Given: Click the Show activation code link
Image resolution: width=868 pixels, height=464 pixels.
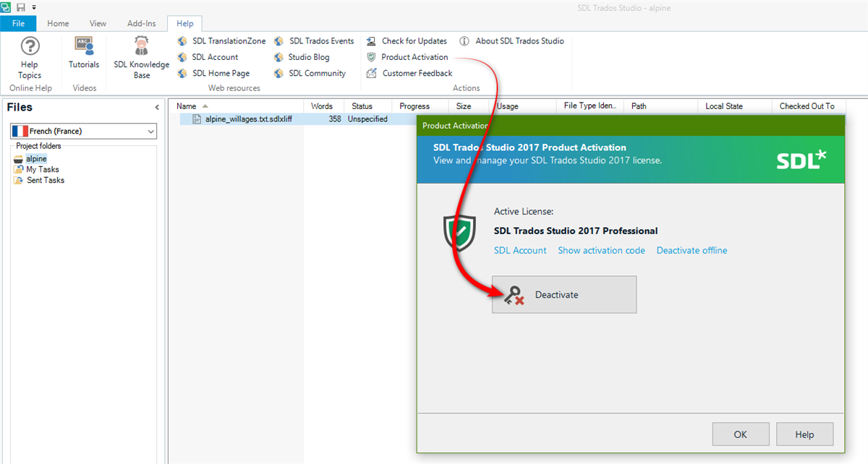Looking at the screenshot, I should tap(601, 250).
